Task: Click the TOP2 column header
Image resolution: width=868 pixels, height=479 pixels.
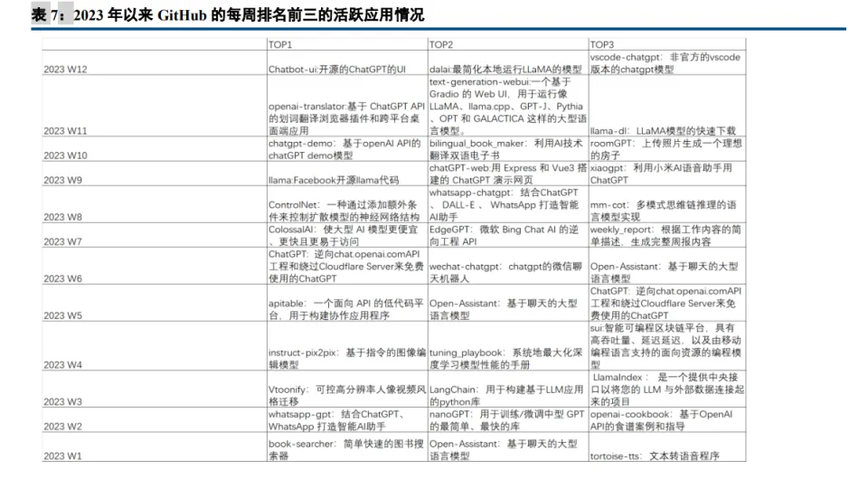Action: [441, 44]
